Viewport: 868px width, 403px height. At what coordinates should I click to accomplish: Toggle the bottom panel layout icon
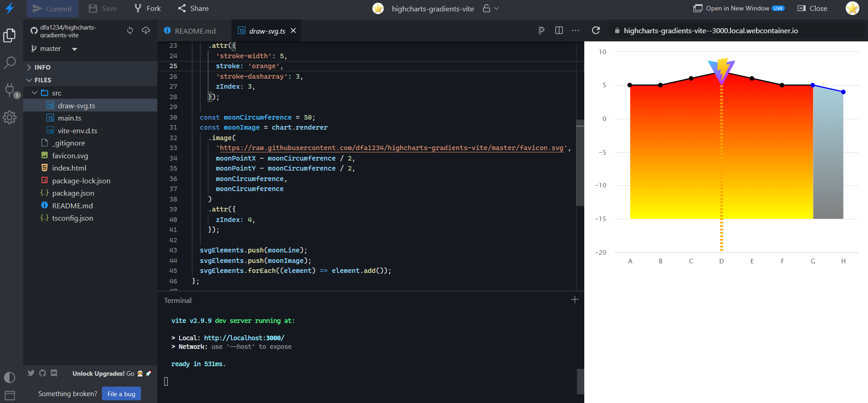tap(10, 395)
